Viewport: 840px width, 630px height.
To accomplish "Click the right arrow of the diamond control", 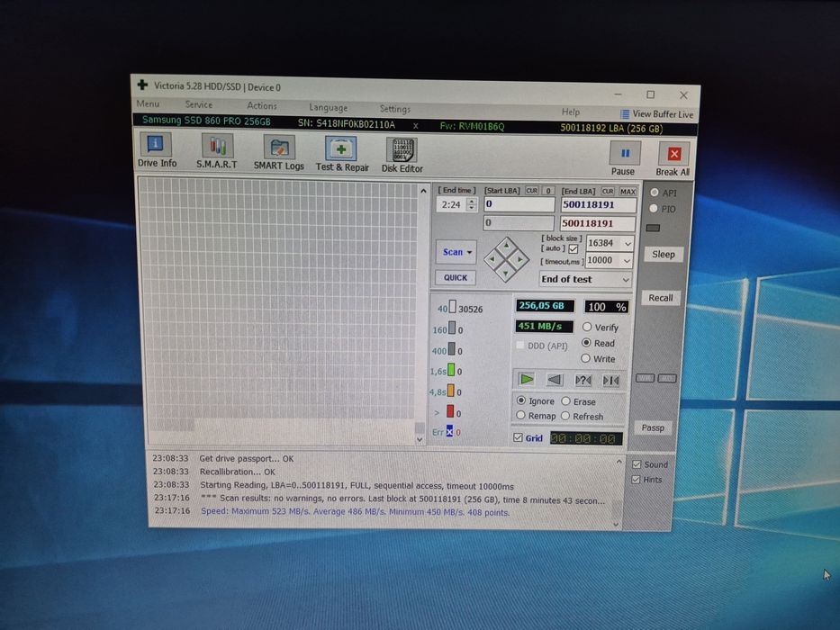I will [x=520, y=260].
